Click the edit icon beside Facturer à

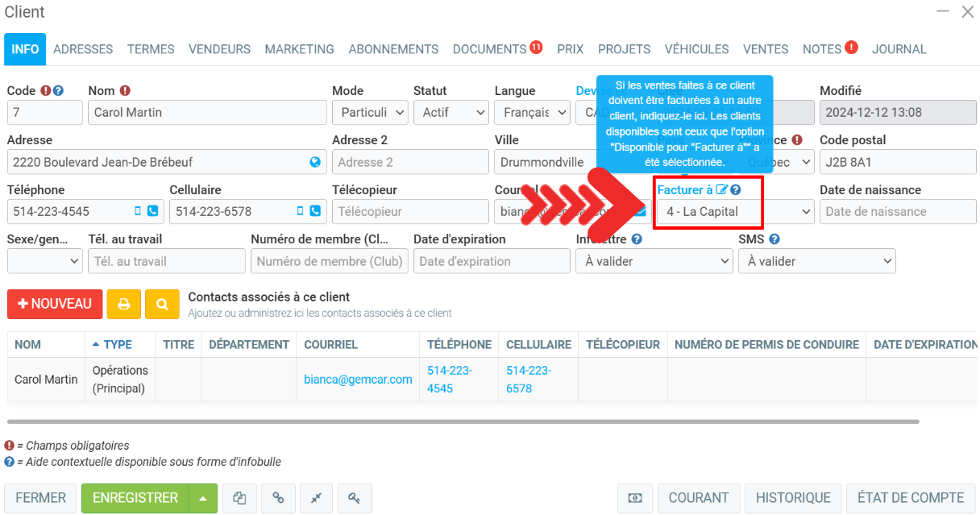[721, 190]
